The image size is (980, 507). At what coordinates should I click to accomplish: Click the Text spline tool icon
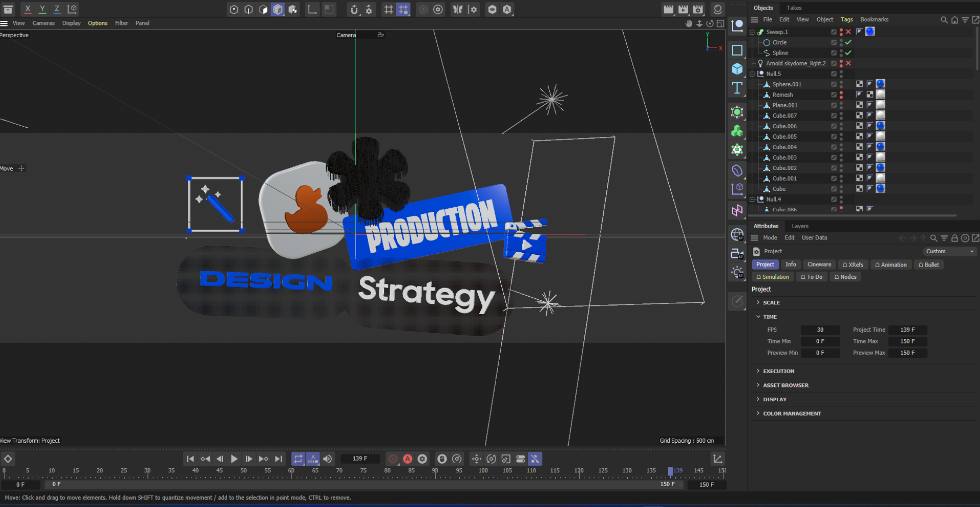737,88
